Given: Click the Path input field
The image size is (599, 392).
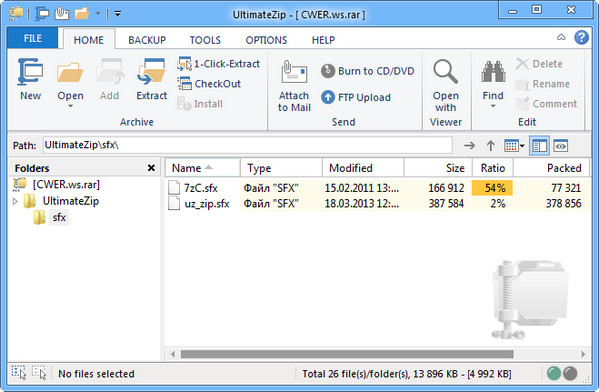Looking at the screenshot, I should pos(248,145).
